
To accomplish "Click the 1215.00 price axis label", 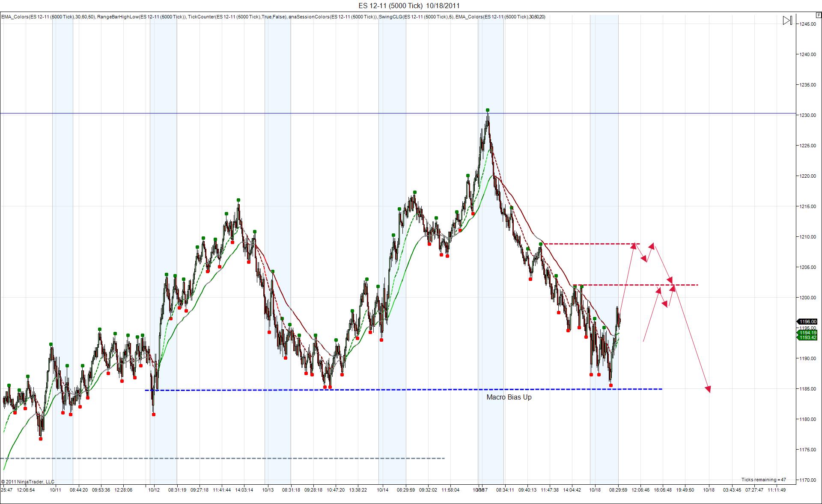I will click(x=807, y=206).
